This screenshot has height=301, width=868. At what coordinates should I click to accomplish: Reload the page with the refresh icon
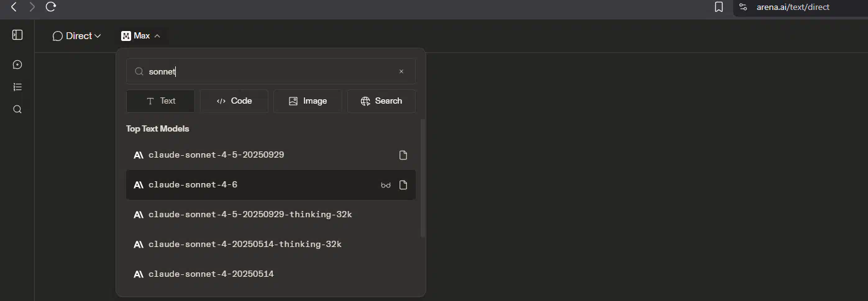pyautogui.click(x=51, y=7)
